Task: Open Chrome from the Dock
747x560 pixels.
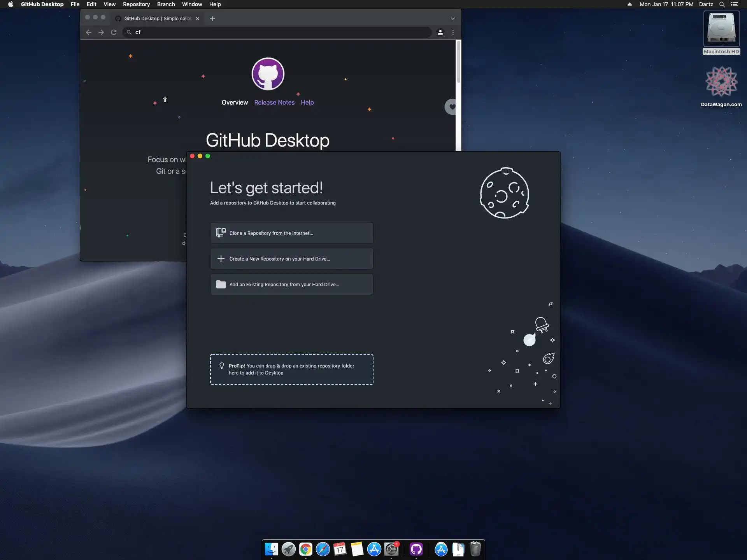Action: tap(306, 549)
